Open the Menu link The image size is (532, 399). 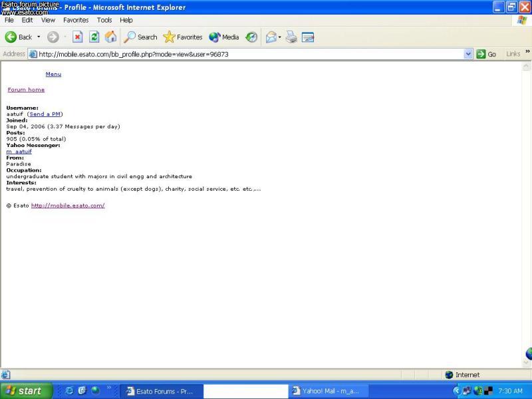click(x=53, y=74)
